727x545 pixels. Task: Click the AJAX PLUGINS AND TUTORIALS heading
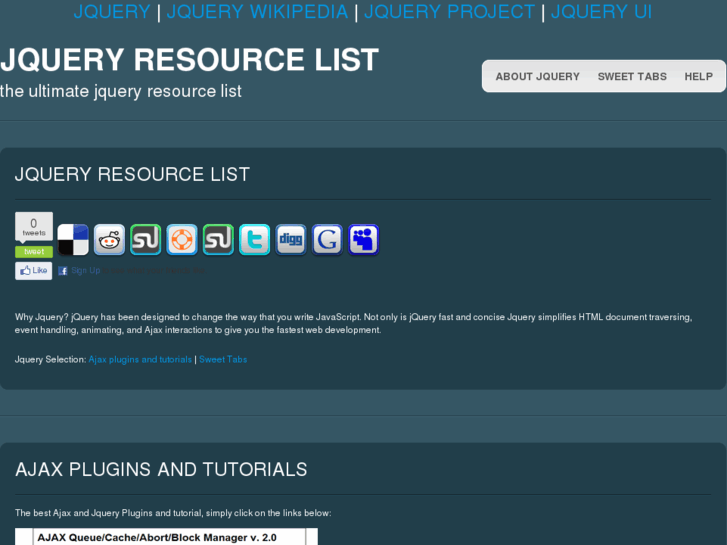tap(161, 469)
